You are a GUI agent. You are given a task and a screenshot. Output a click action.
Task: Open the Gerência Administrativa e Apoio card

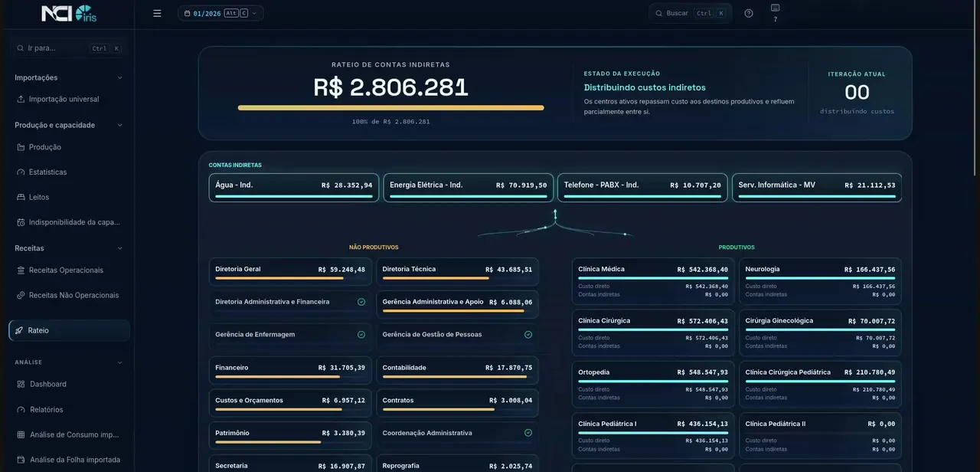click(457, 303)
